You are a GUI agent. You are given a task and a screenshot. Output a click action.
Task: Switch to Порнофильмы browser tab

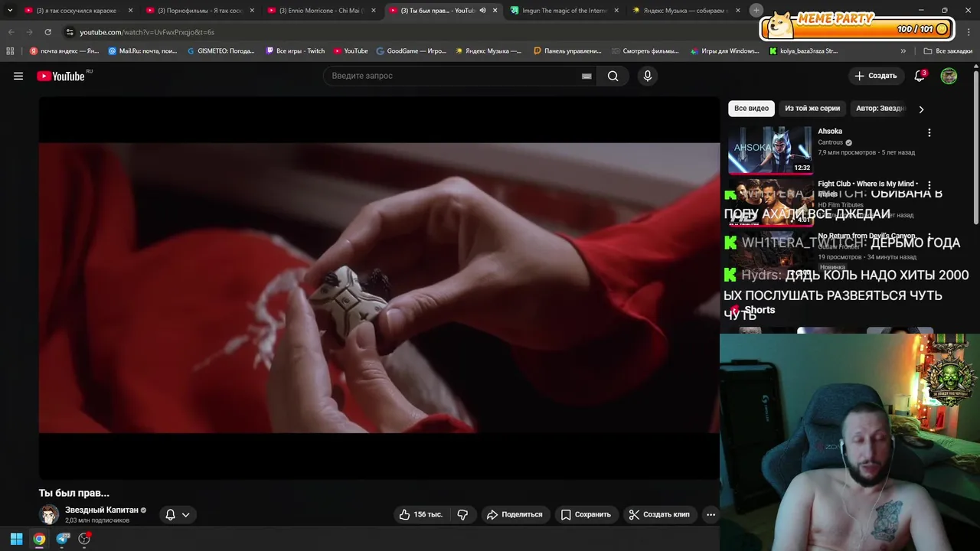pyautogui.click(x=199, y=11)
